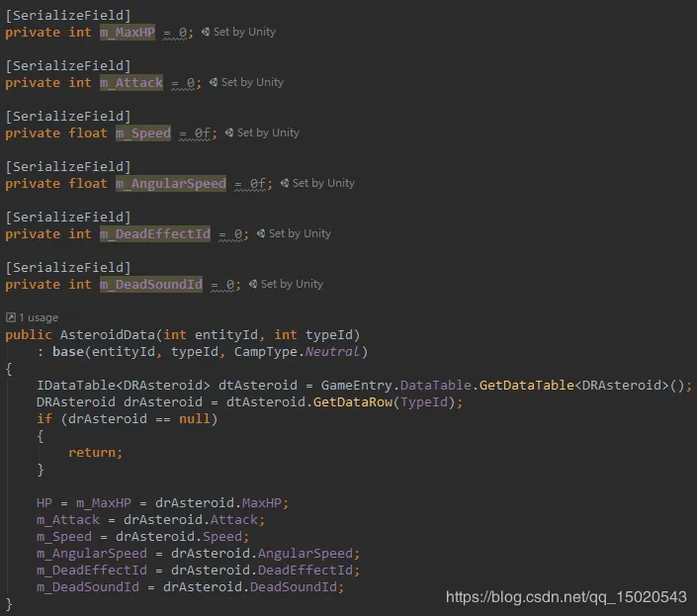Image resolution: width=697 pixels, height=616 pixels.
Task: Place cursor on m_DeadSoundId field declaration
Action: tap(151, 285)
